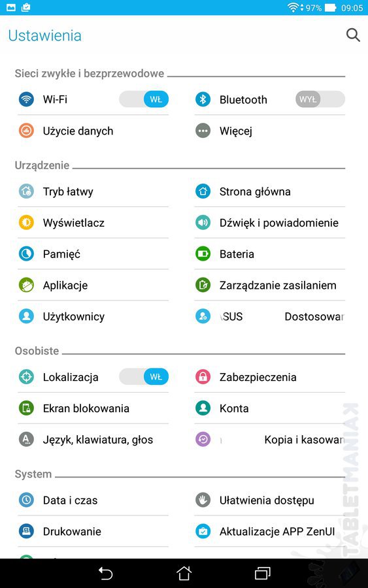
Task: Open Dźwięk i powiadomienie settings
Action: [269, 223]
